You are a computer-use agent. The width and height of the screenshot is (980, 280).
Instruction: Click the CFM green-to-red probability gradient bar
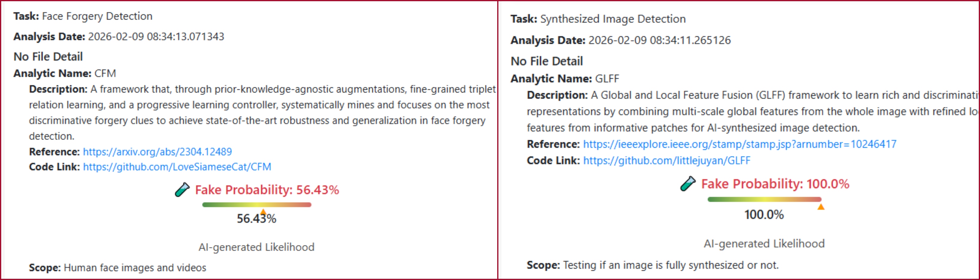click(256, 205)
